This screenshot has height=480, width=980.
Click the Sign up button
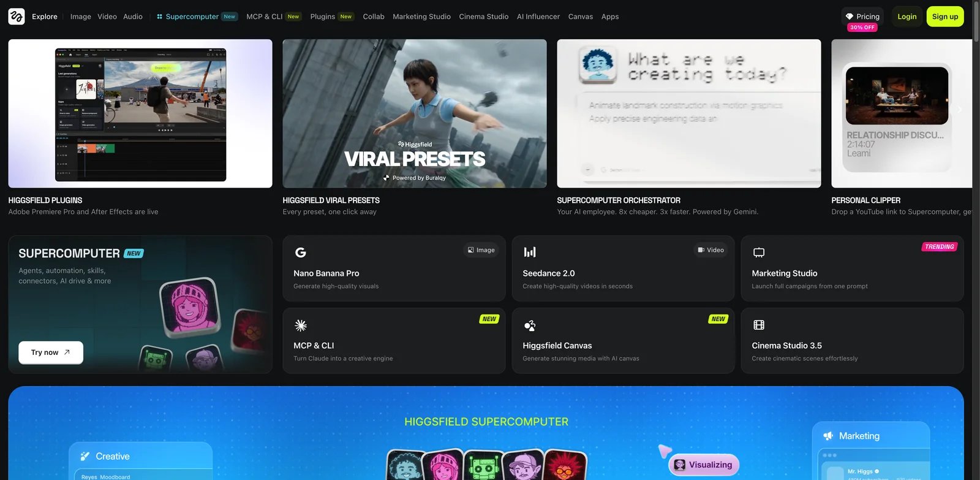click(x=945, y=17)
